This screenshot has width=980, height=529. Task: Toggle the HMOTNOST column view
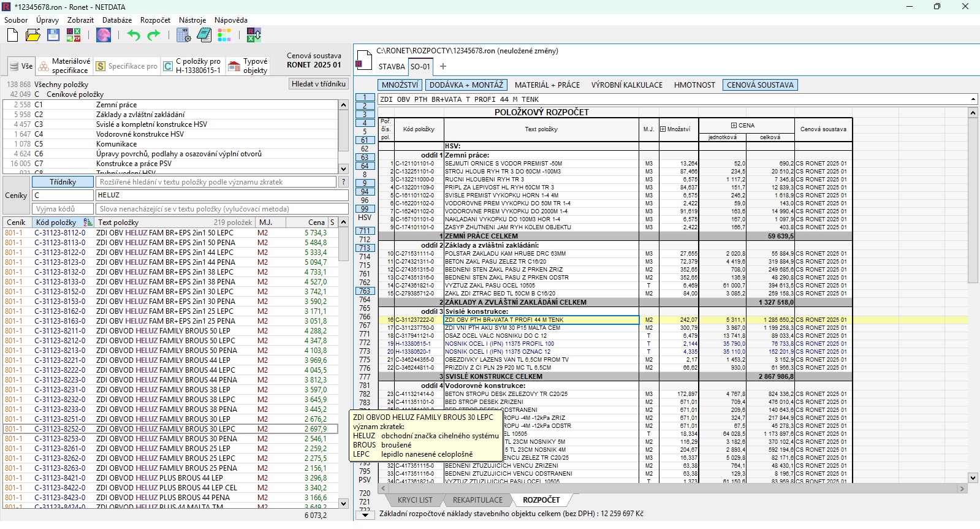[694, 85]
